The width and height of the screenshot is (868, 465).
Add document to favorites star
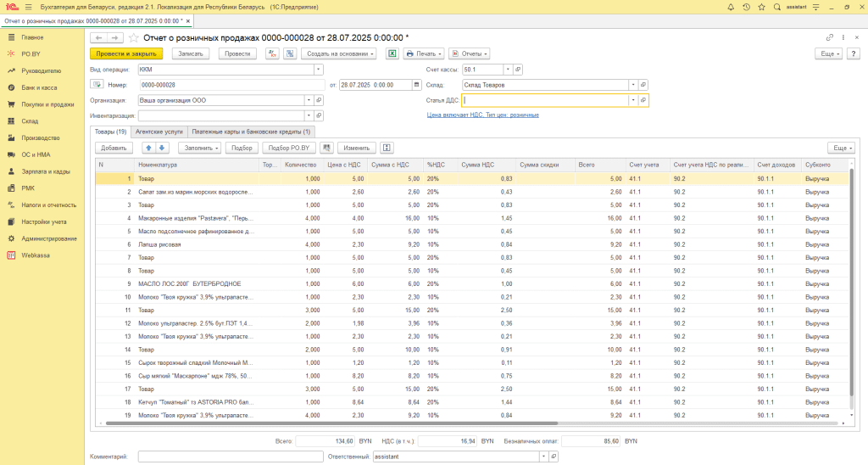point(133,37)
